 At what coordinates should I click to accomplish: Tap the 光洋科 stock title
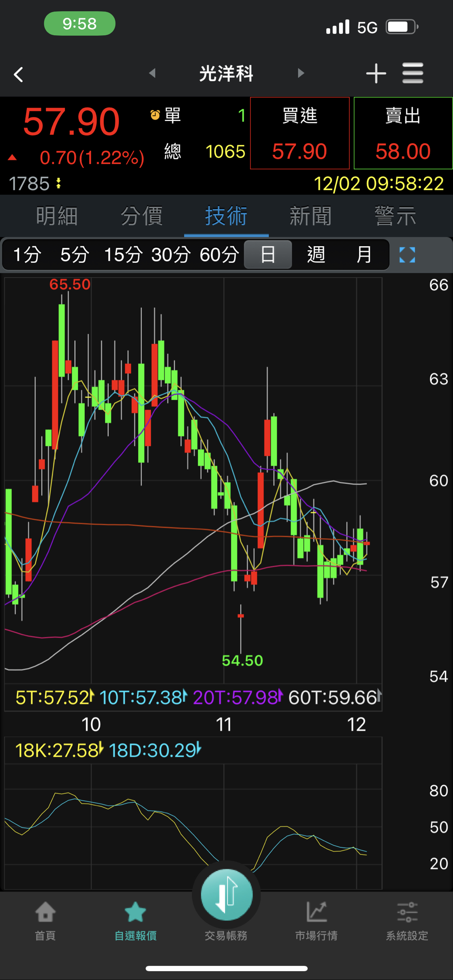[x=226, y=73]
